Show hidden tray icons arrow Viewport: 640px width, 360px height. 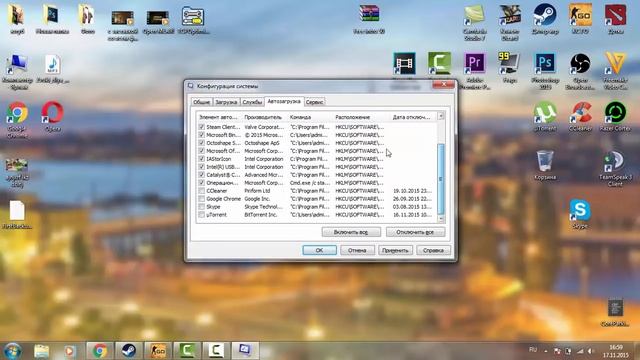point(546,351)
